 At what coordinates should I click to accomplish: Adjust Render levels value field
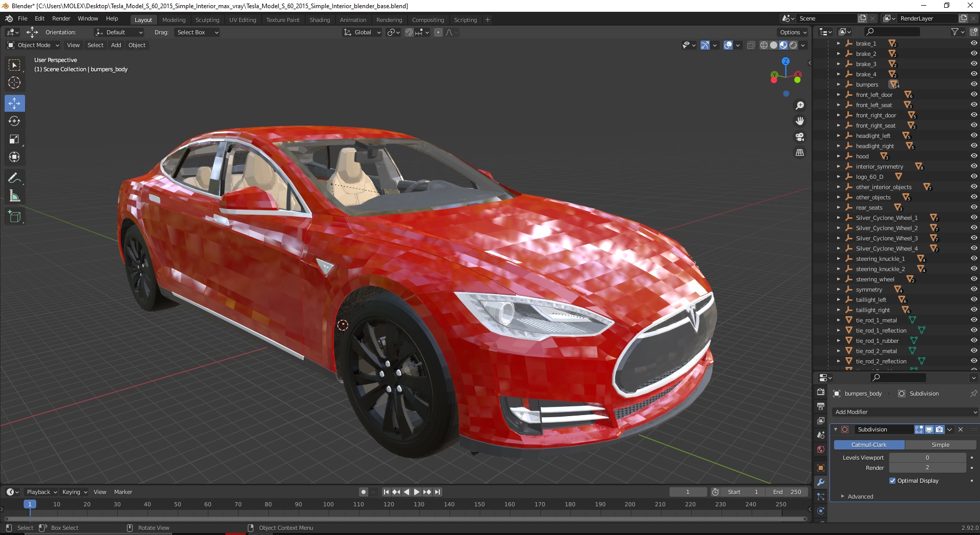pyautogui.click(x=927, y=468)
